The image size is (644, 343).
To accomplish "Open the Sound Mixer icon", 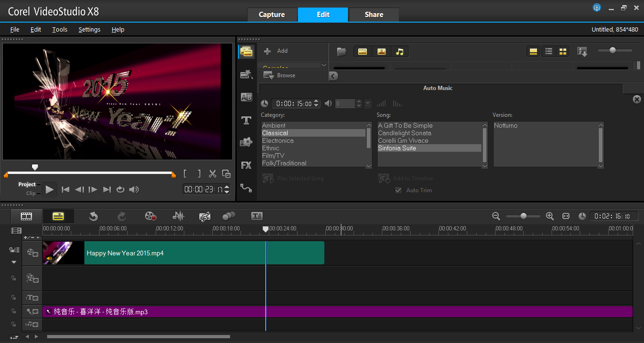I will pyautogui.click(x=178, y=216).
